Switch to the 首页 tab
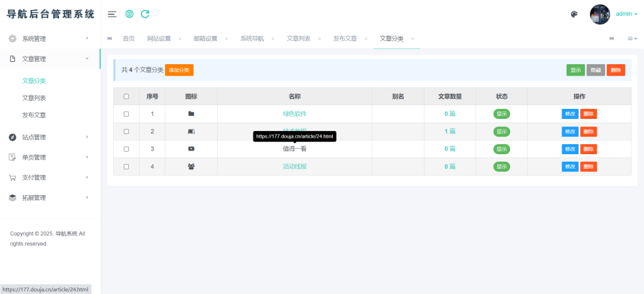The width and height of the screenshot is (644, 294). click(x=128, y=38)
